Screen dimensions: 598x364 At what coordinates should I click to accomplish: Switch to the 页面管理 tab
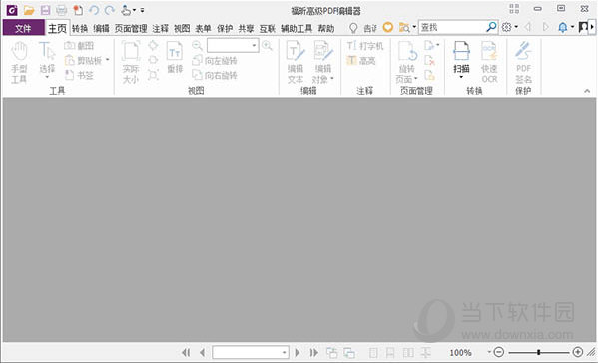point(131,29)
